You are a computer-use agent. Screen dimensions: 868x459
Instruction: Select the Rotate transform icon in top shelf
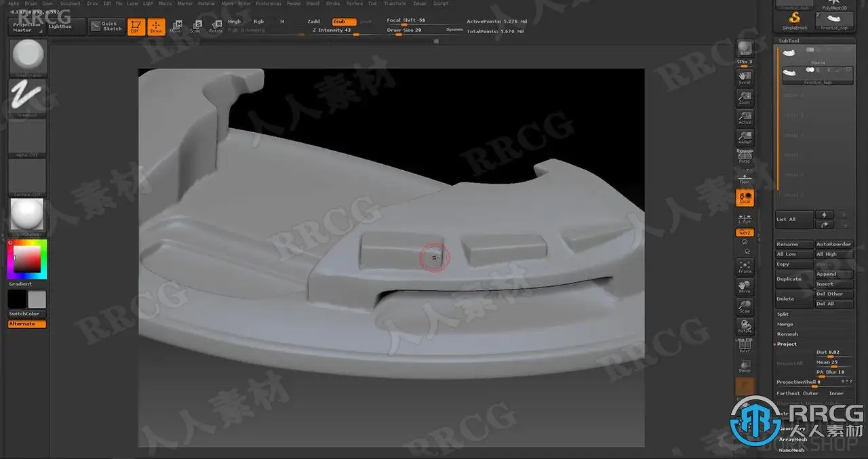coord(216,26)
